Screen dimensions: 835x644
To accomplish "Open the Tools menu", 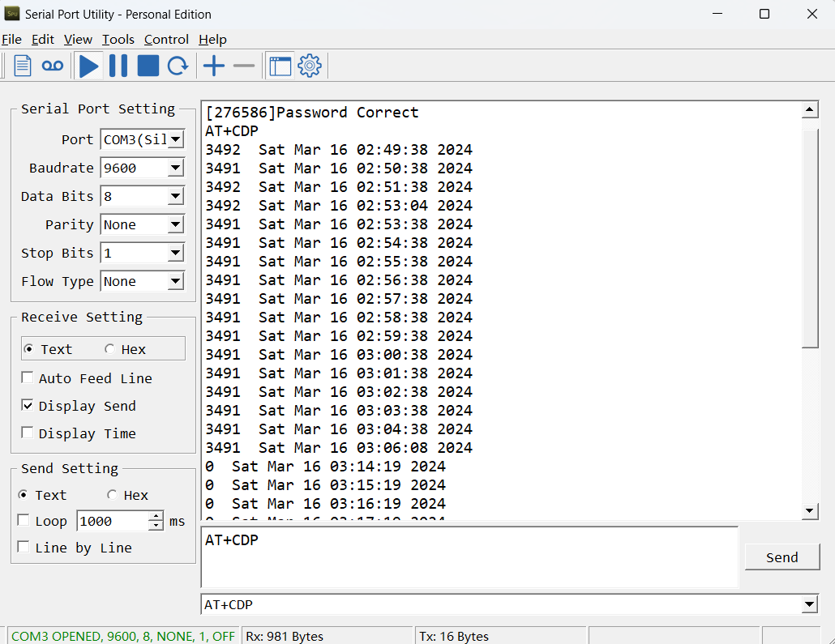I will click(x=118, y=40).
